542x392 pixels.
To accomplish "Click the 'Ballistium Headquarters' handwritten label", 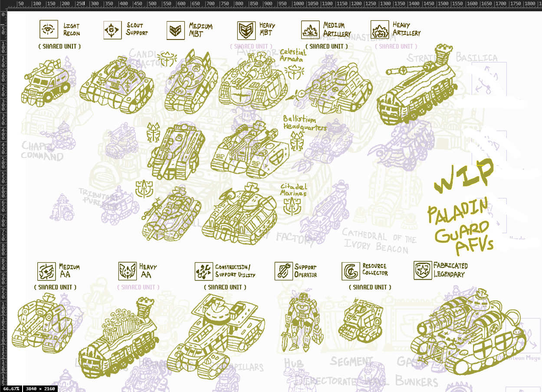I will pyautogui.click(x=305, y=123).
